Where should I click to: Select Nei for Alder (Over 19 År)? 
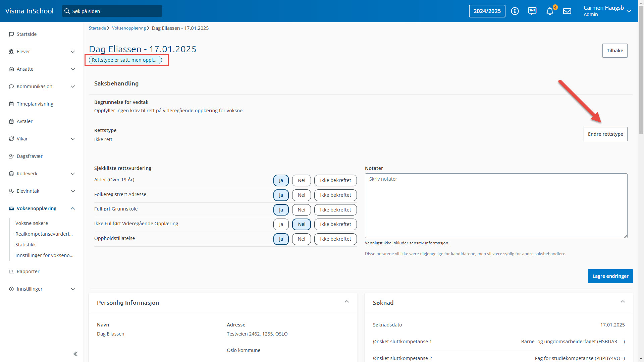pyautogui.click(x=301, y=180)
